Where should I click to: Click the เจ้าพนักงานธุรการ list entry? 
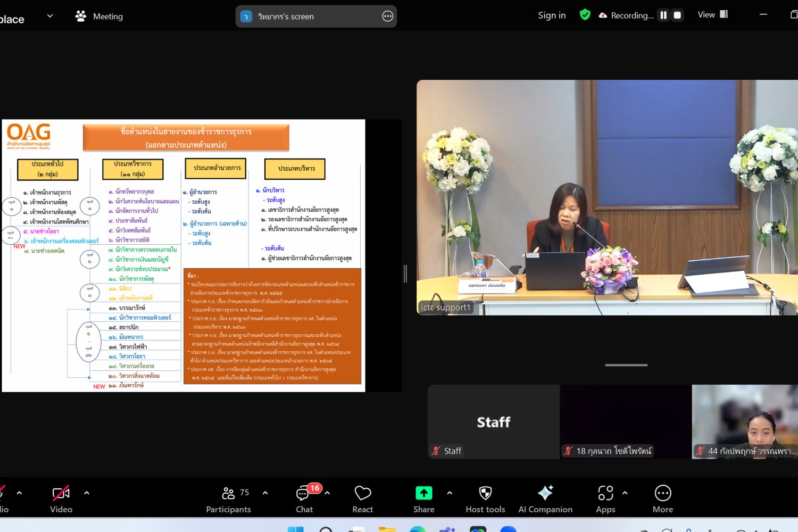click(47, 193)
